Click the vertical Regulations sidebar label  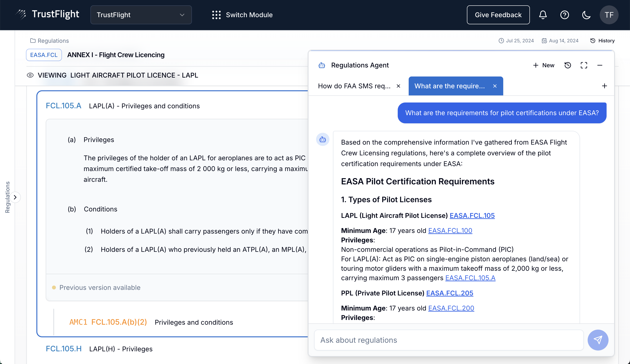pyautogui.click(x=8, y=197)
